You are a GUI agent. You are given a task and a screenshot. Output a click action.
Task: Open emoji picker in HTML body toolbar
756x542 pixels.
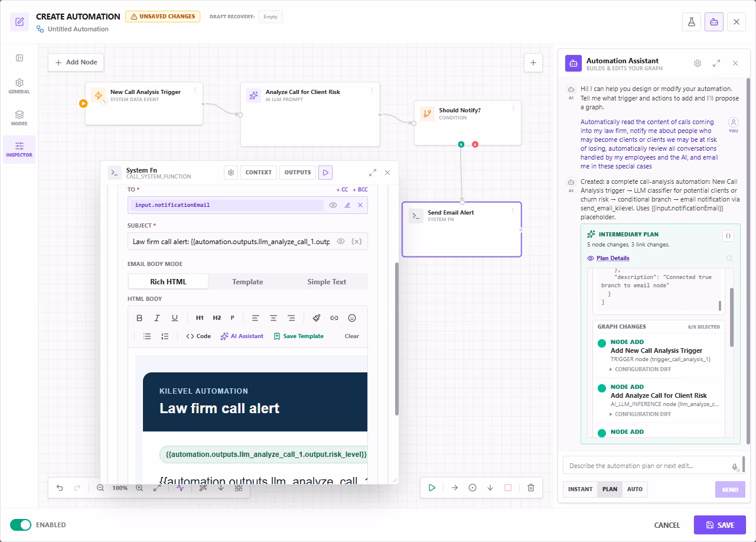[352, 318]
